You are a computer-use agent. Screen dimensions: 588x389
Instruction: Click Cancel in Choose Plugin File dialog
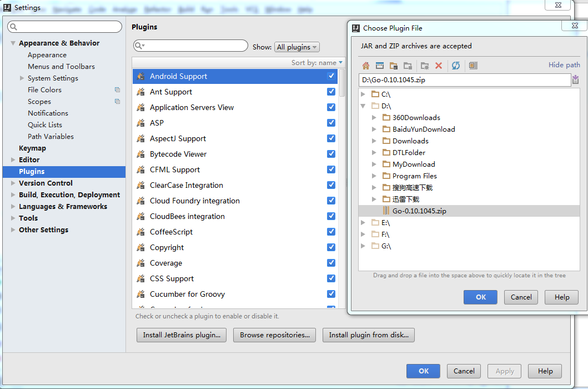tap(521, 297)
